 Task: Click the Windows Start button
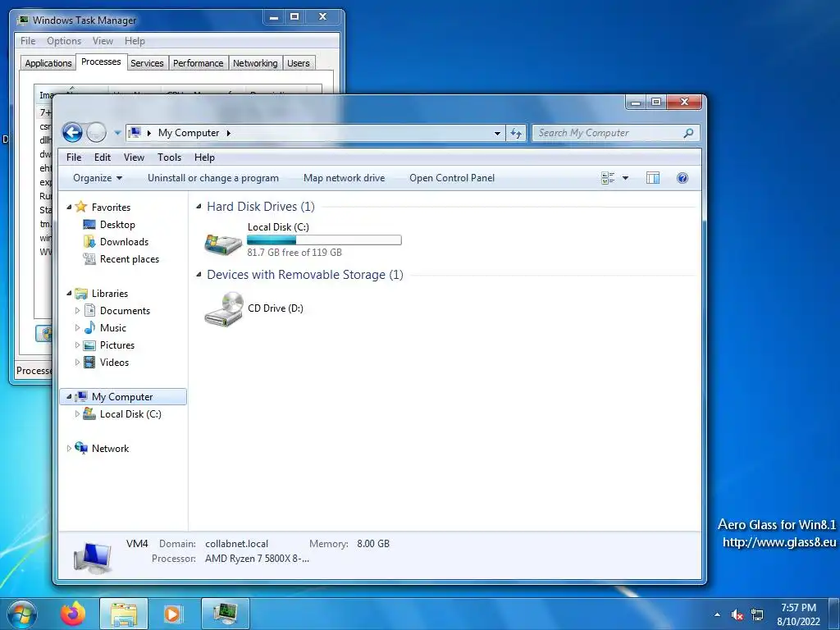pyautogui.click(x=22, y=614)
